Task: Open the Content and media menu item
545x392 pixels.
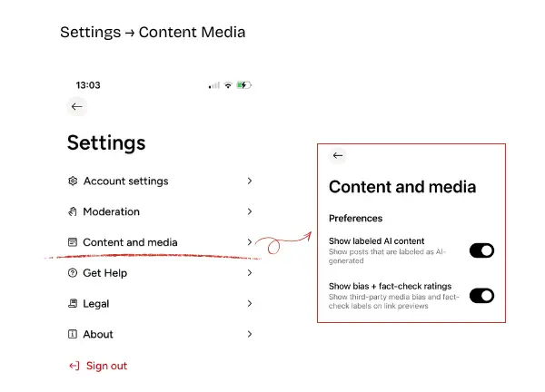Action: [x=130, y=243]
